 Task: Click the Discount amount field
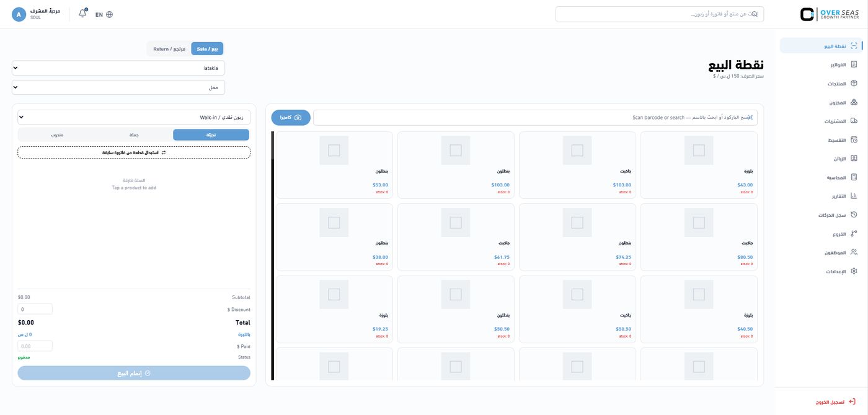pos(35,309)
